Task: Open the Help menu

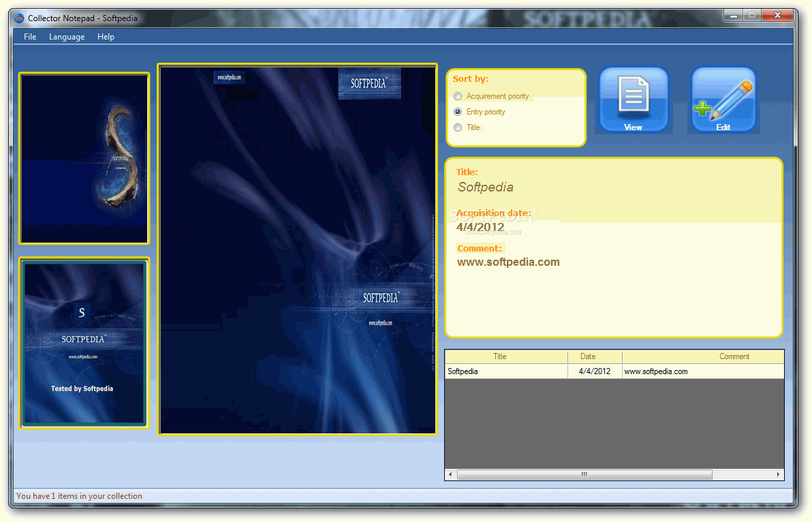Action: tap(106, 37)
